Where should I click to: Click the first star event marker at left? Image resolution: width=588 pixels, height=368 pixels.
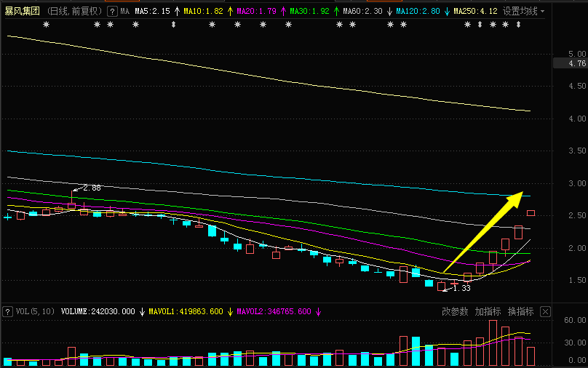(47, 25)
